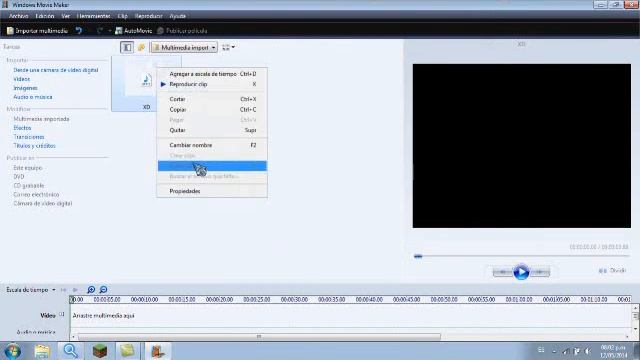Image resolution: width=640 pixels, height=360 pixels.
Task: Click the magnifier app in the taskbar
Action: point(71,351)
